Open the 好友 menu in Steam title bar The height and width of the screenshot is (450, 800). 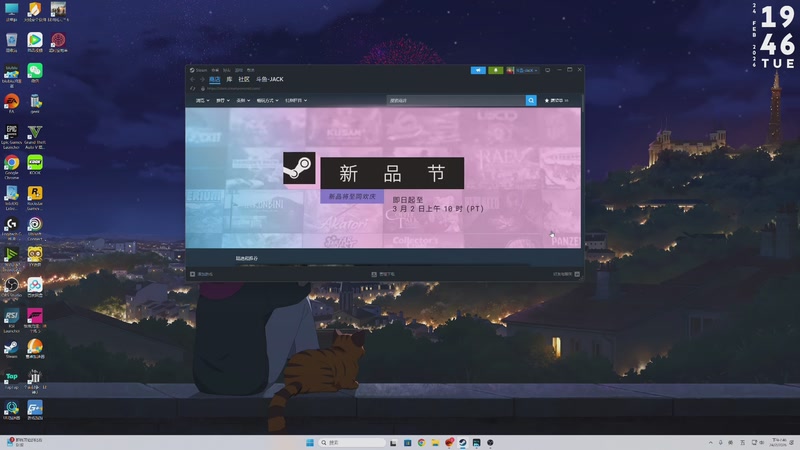coord(227,70)
